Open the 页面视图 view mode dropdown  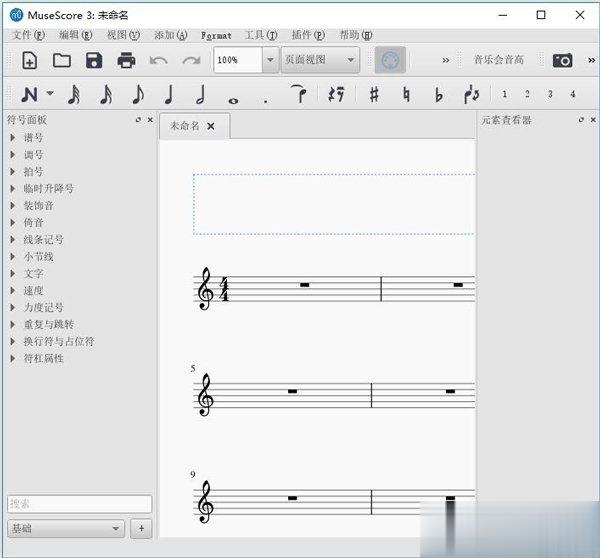pyautogui.click(x=320, y=60)
